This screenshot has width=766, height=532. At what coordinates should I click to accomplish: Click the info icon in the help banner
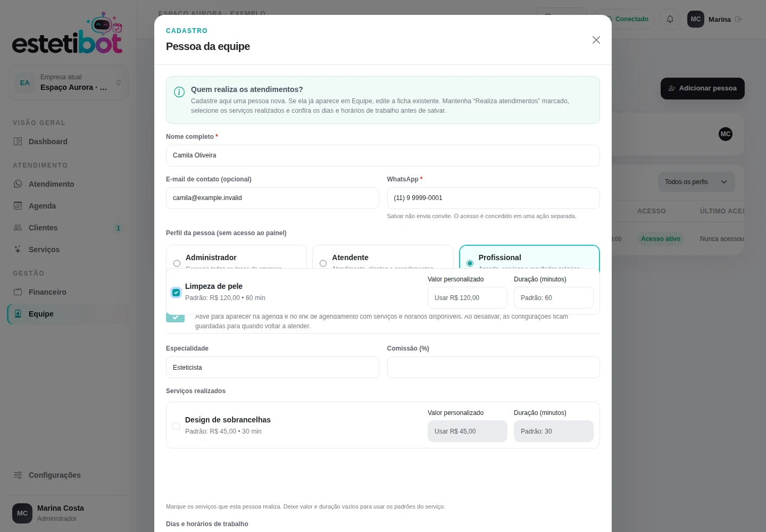tap(179, 92)
